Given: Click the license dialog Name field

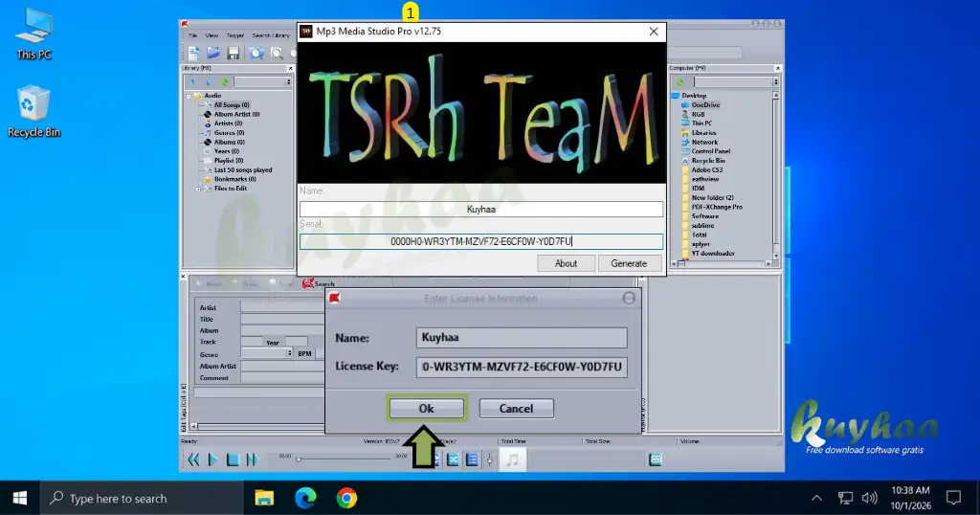Looking at the screenshot, I should coord(522,338).
